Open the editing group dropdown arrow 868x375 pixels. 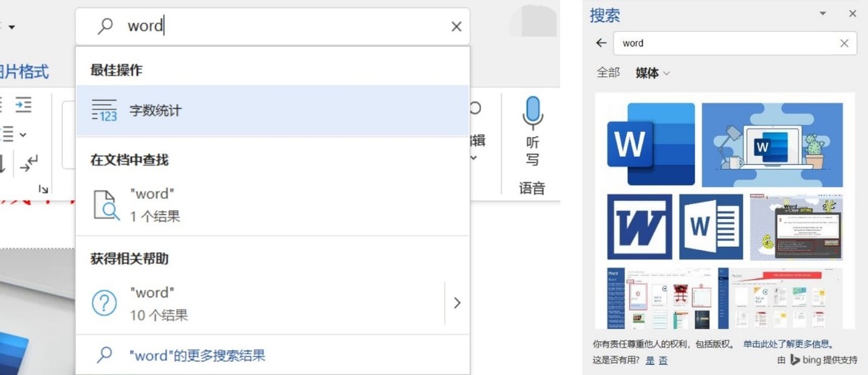(x=475, y=158)
